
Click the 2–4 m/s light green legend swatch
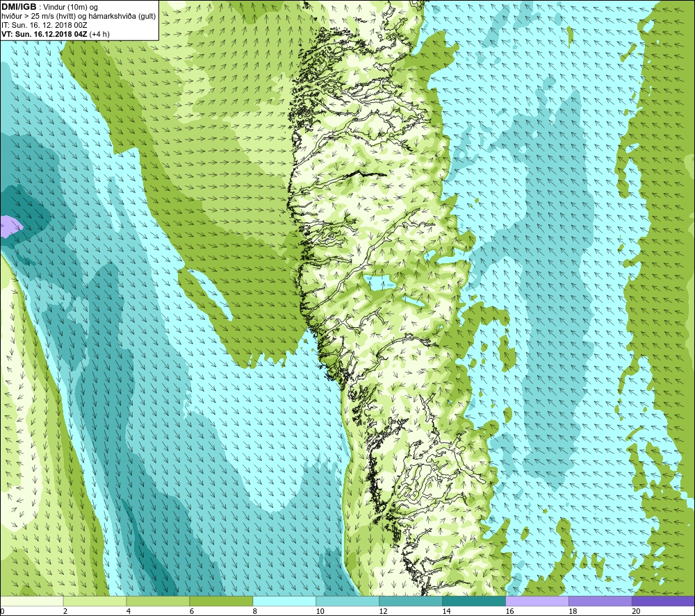pos(95,601)
